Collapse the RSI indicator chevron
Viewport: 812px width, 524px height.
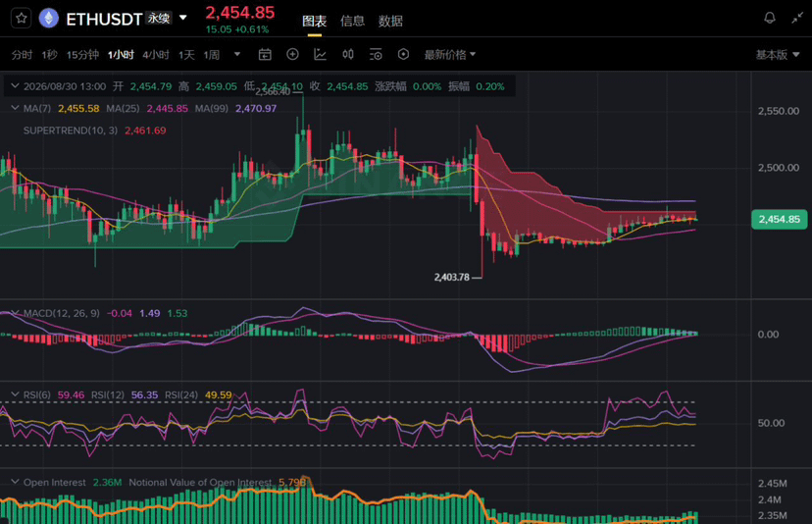pyautogui.click(x=15, y=394)
